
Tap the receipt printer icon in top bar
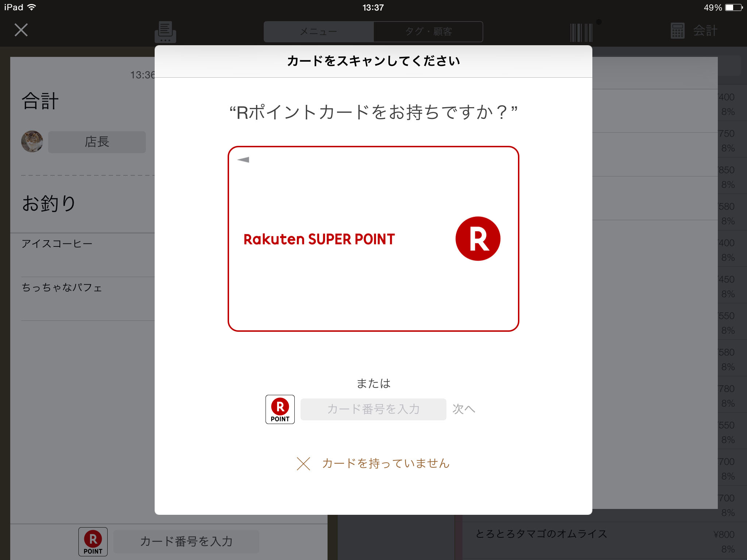pyautogui.click(x=165, y=32)
